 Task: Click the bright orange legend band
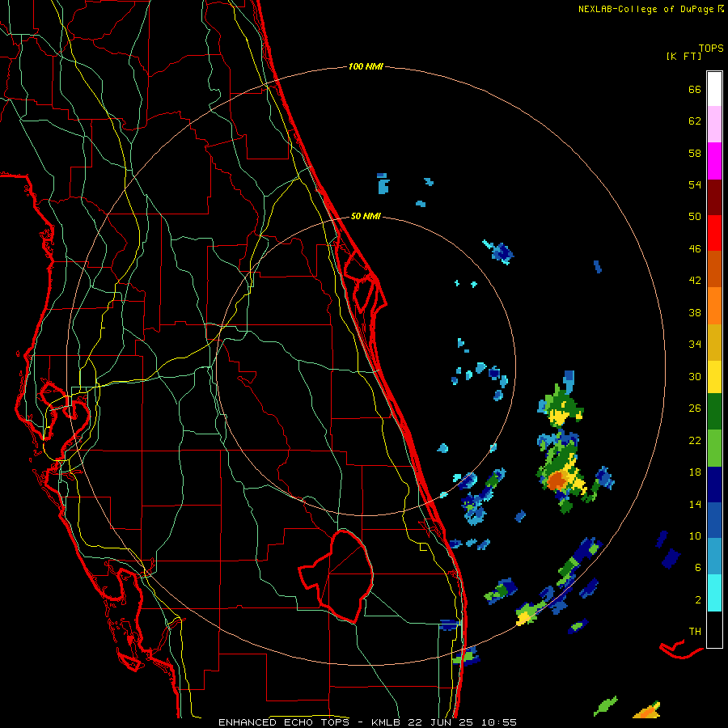pos(714,306)
